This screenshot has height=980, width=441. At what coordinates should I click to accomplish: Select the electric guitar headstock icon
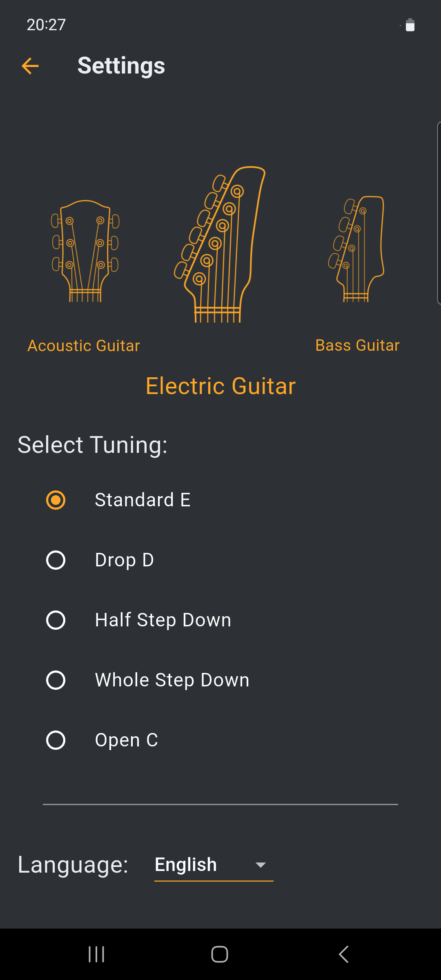[x=220, y=244]
